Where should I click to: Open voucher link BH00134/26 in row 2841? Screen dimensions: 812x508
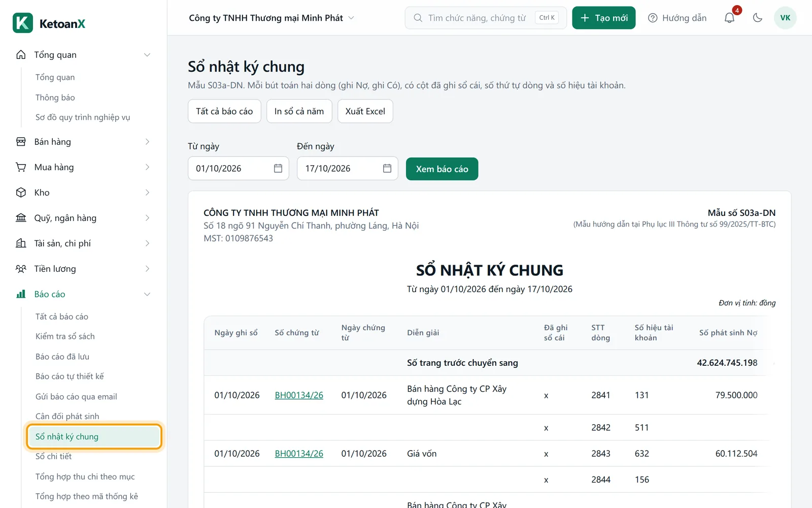pos(299,395)
